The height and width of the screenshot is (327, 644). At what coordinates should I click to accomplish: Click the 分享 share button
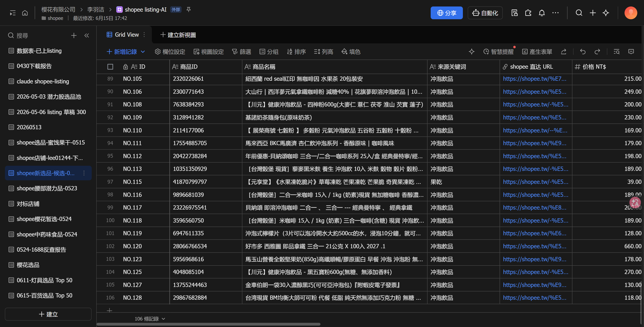click(447, 13)
